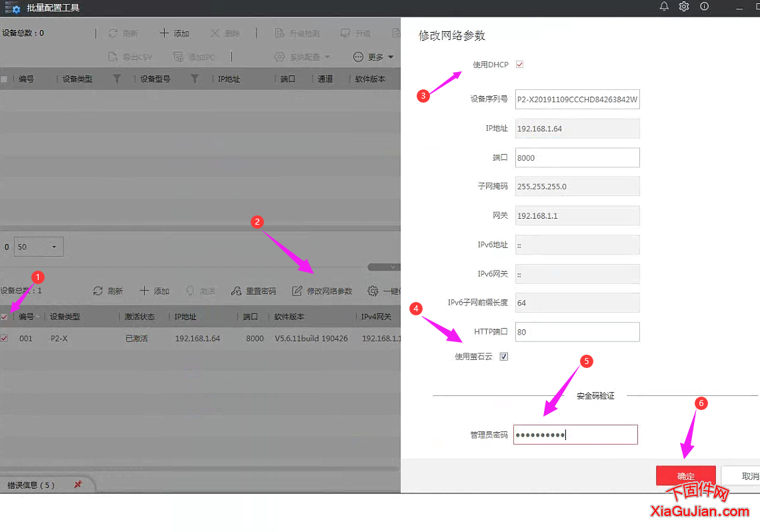The image size is (760, 532).
Task: Click the 修改网络参数 edit pencil icon
Action: pyautogui.click(x=297, y=291)
